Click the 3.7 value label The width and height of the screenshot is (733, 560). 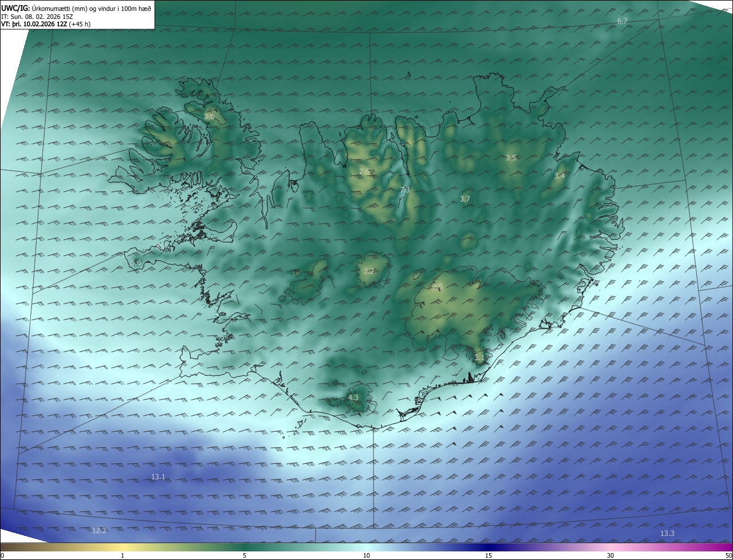pyautogui.click(x=465, y=199)
